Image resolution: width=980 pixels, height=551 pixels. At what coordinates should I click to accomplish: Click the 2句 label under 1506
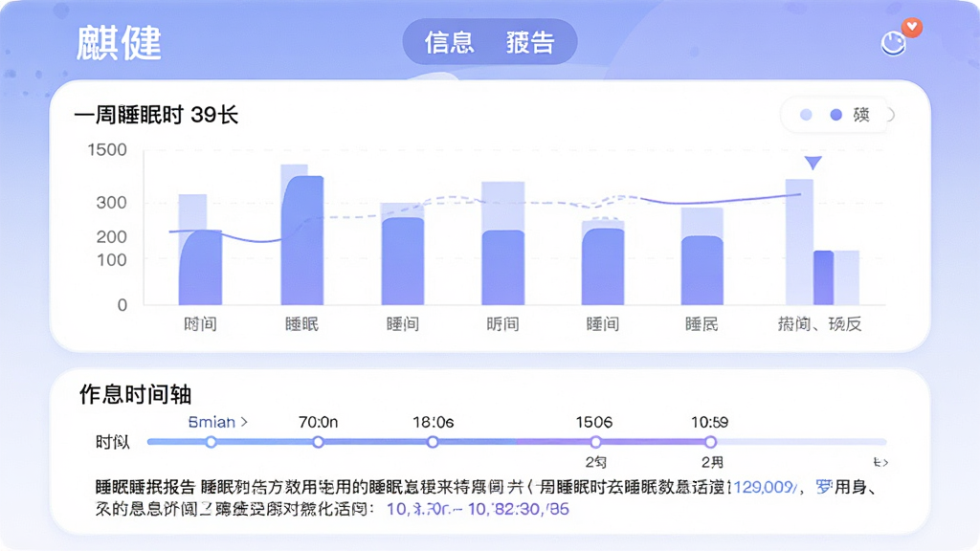coord(595,462)
